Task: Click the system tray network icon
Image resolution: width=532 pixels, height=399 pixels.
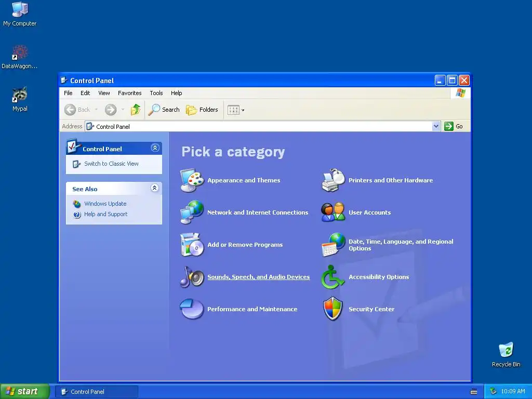Action: tap(494, 391)
